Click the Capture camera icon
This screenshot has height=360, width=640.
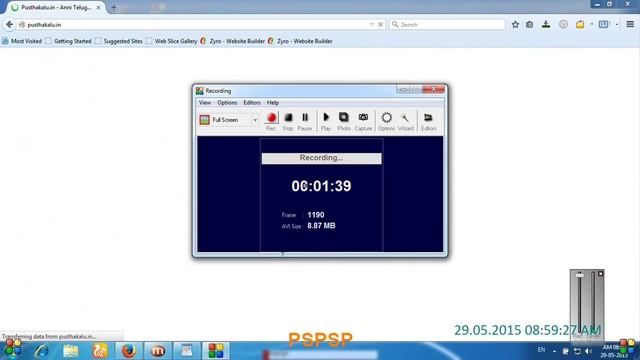[363, 121]
